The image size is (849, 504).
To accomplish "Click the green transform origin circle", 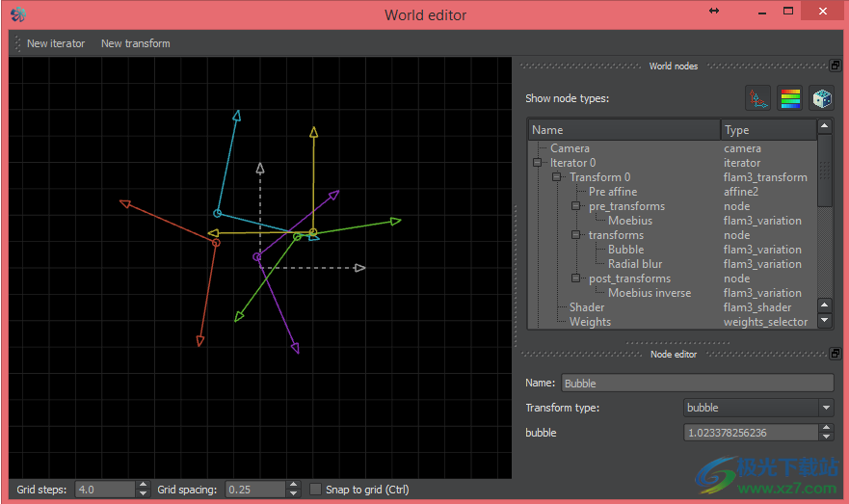I will tap(297, 236).
